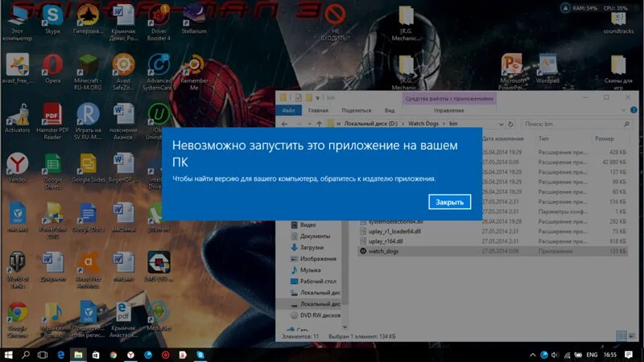Switch to the Главная ribbon tab
644x362 pixels.
(318, 110)
